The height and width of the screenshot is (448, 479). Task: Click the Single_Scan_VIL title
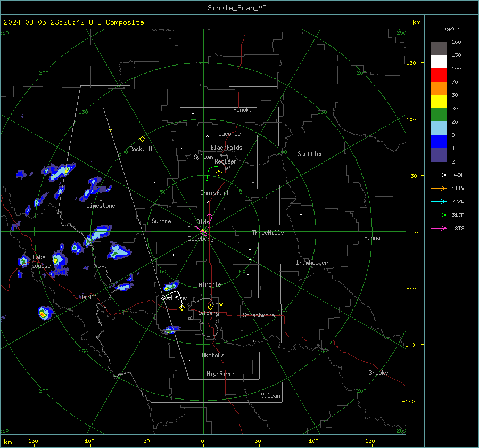click(239, 8)
